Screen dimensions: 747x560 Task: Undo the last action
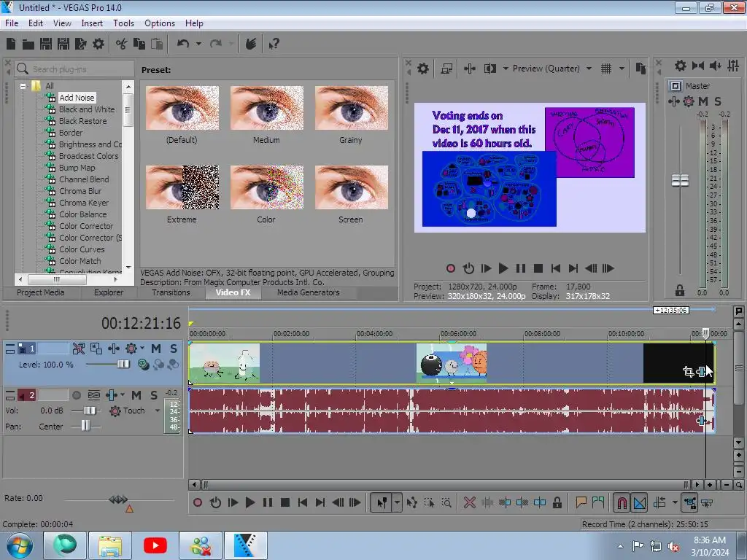(x=183, y=44)
